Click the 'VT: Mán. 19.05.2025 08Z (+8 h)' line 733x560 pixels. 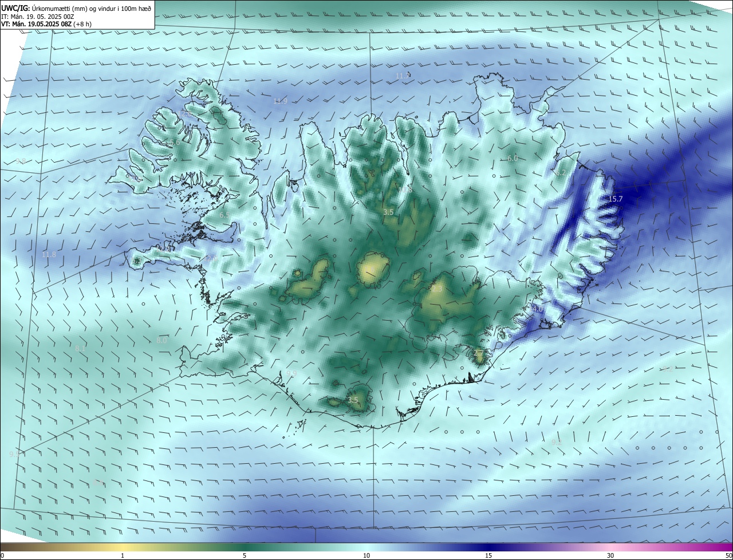coord(46,24)
